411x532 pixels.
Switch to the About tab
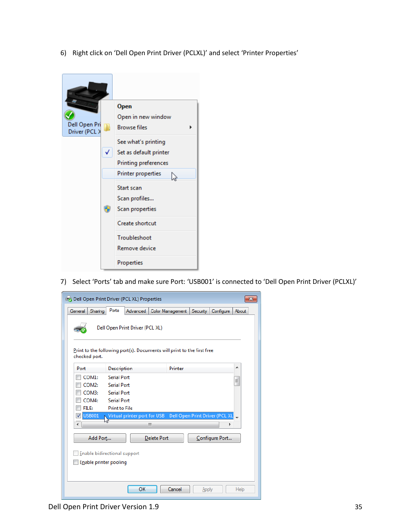point(240,311)
